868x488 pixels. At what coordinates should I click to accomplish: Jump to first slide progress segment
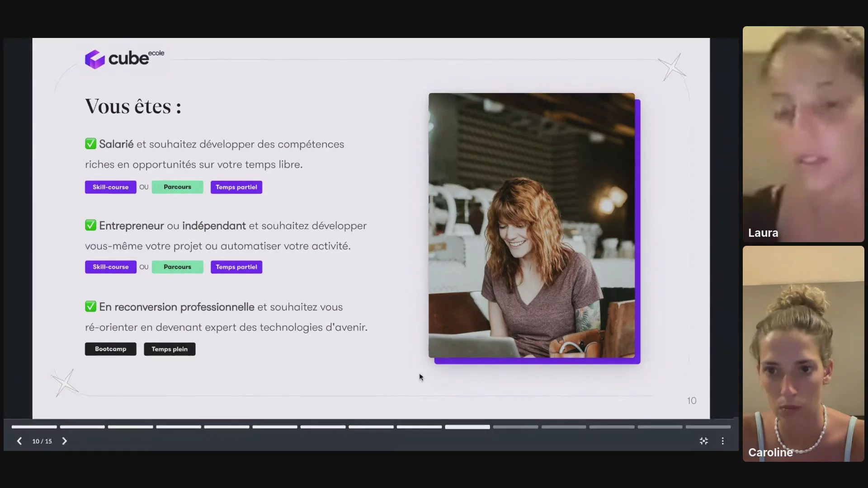34,427
